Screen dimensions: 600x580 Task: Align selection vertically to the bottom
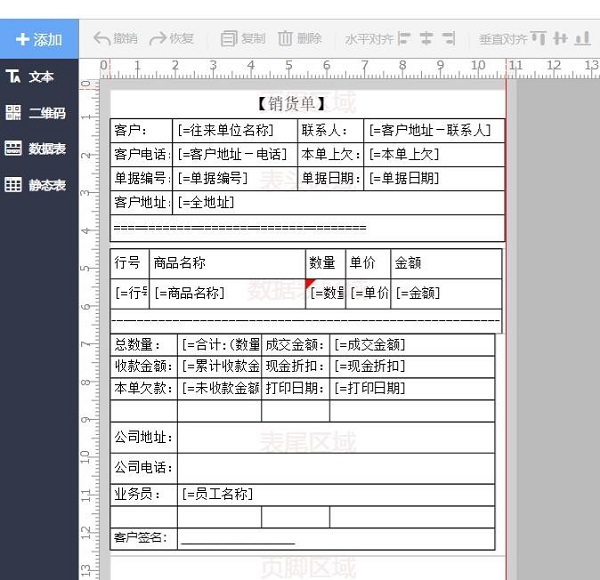coord(582,39)
